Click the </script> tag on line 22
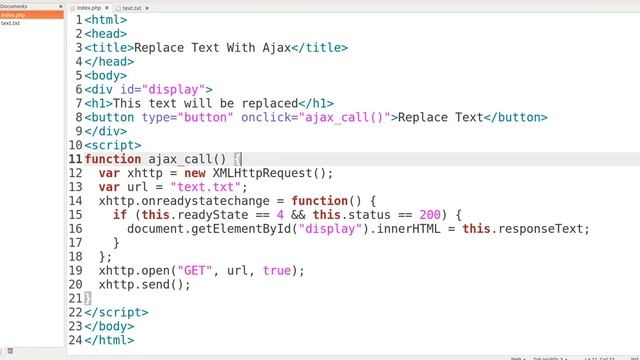640x360 pixels. 116,312
